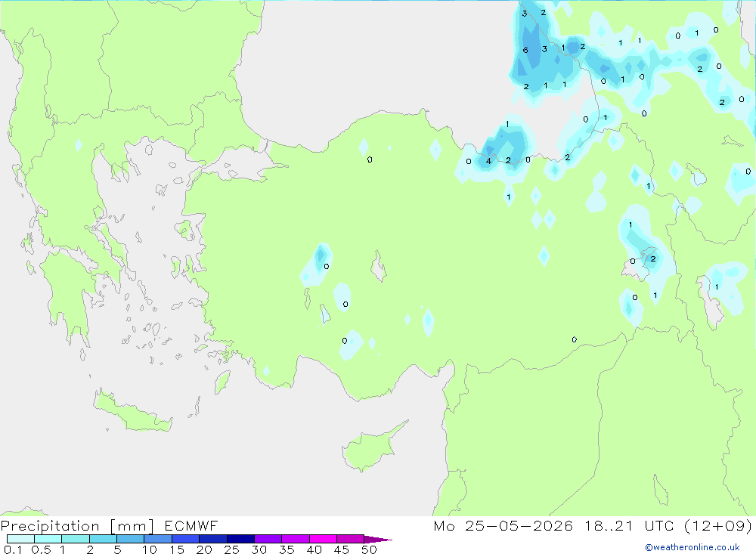The height and width of the screenshot is (554, 756).
Task: Click the 1–2 mm legend color swatch
Action: pyautogui.click(x=75, y=539)
